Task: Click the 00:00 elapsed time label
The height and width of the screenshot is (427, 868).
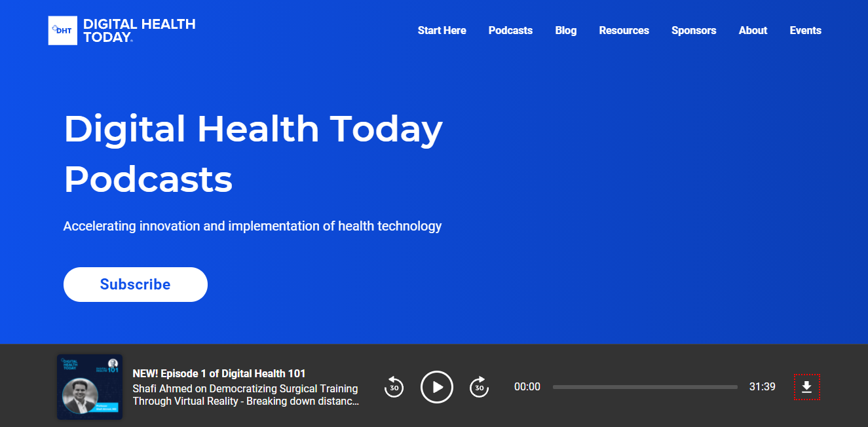Action: (527, 387)
